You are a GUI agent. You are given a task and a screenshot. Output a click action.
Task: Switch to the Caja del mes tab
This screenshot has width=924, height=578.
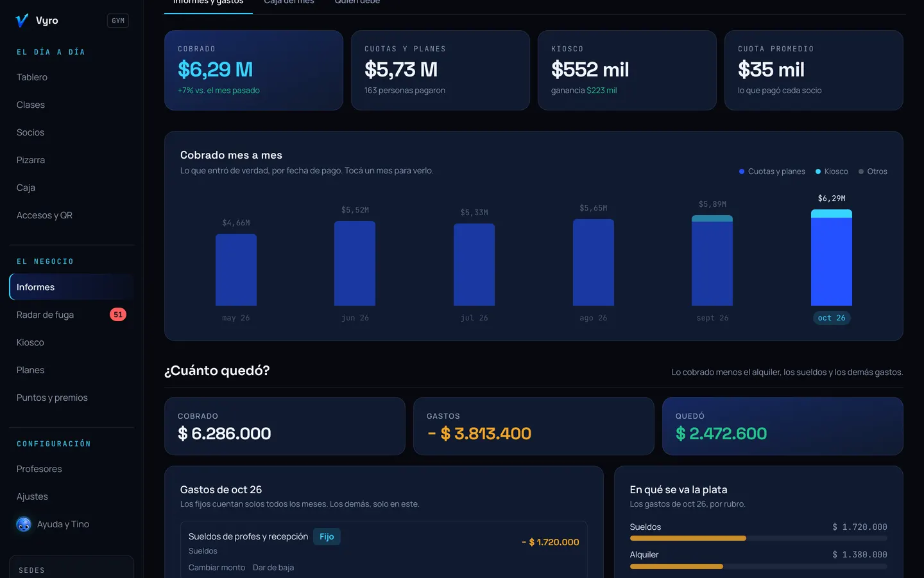289,3
